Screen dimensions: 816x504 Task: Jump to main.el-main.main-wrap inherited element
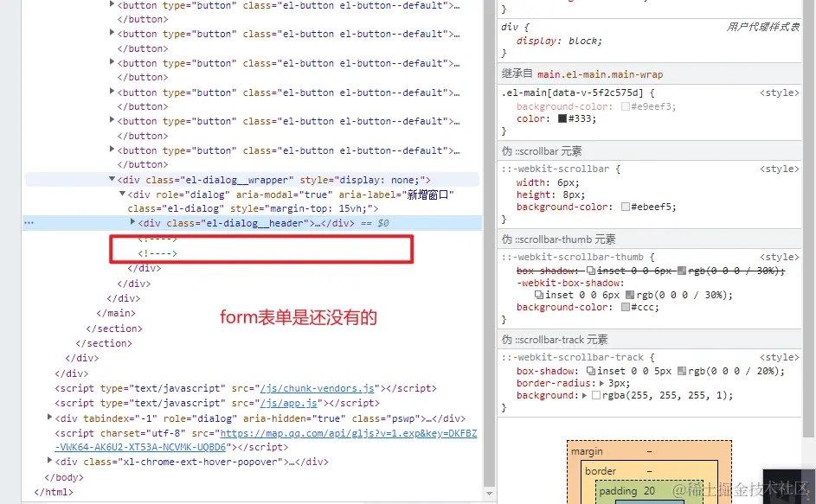click(x=600, y=74)
